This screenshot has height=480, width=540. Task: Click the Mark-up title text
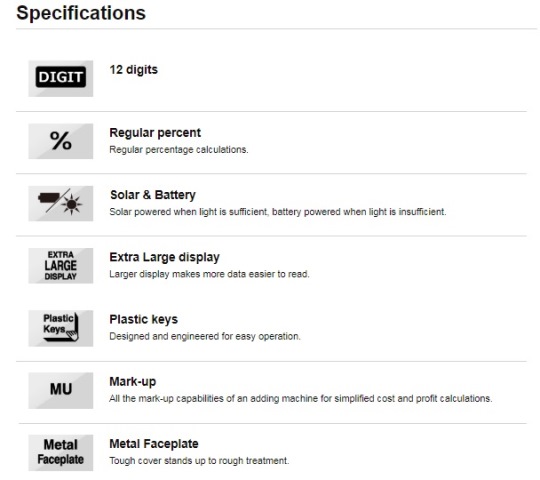(x=133, y=382)
